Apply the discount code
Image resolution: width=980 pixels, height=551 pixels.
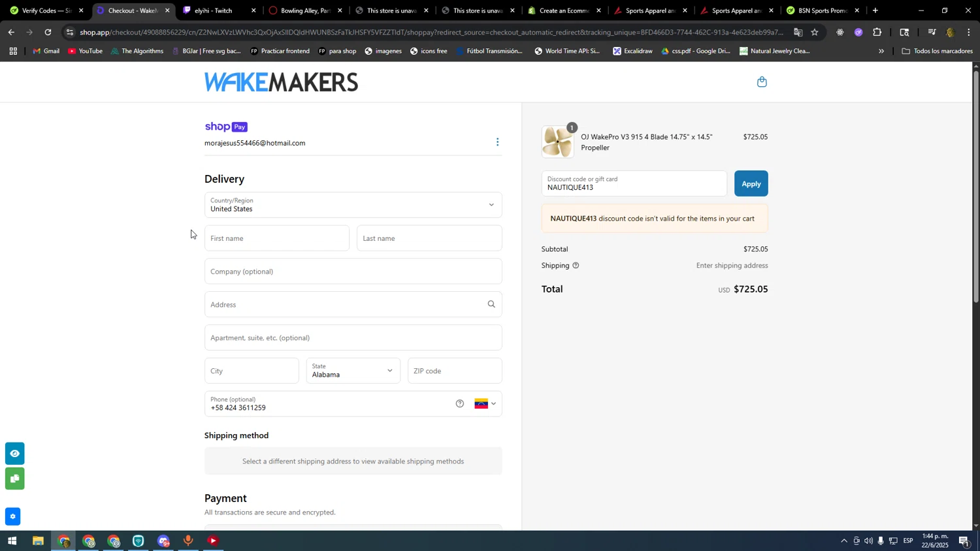point(751,184)
